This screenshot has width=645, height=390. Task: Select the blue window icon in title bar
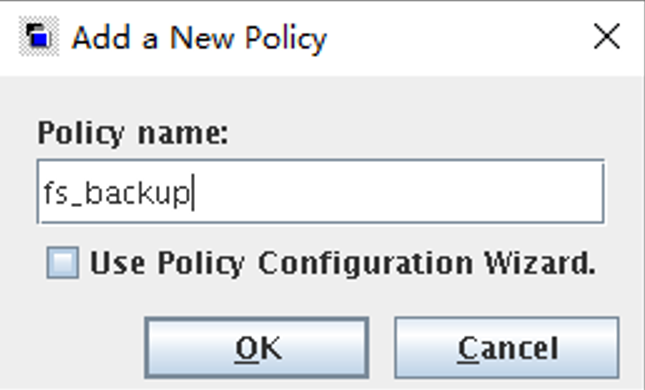[x=39, y=36]
